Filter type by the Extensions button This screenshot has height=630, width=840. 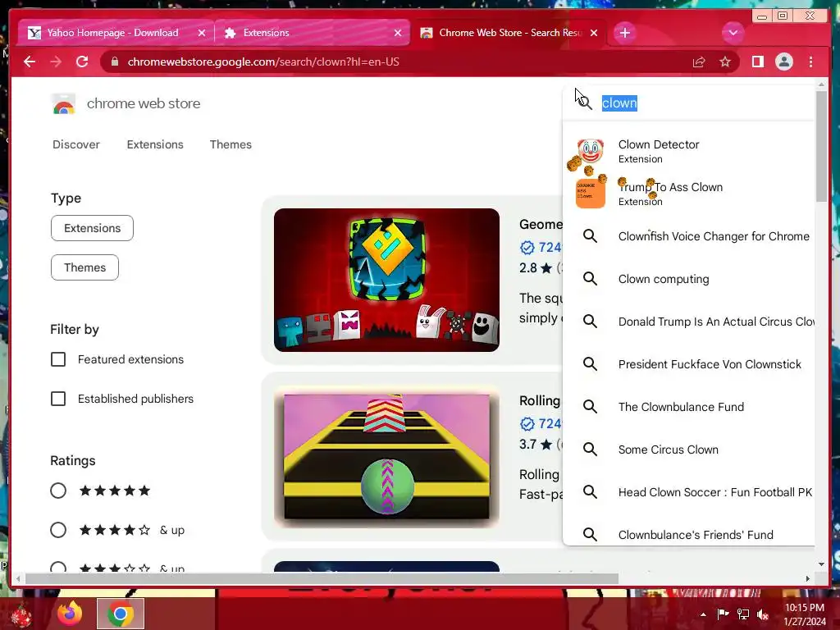point(92,228)
